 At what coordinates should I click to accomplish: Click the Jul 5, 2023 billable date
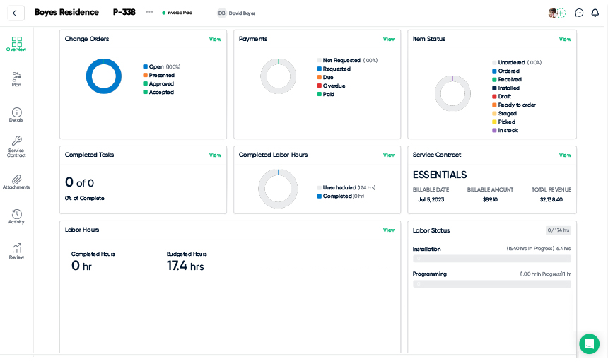431,199
